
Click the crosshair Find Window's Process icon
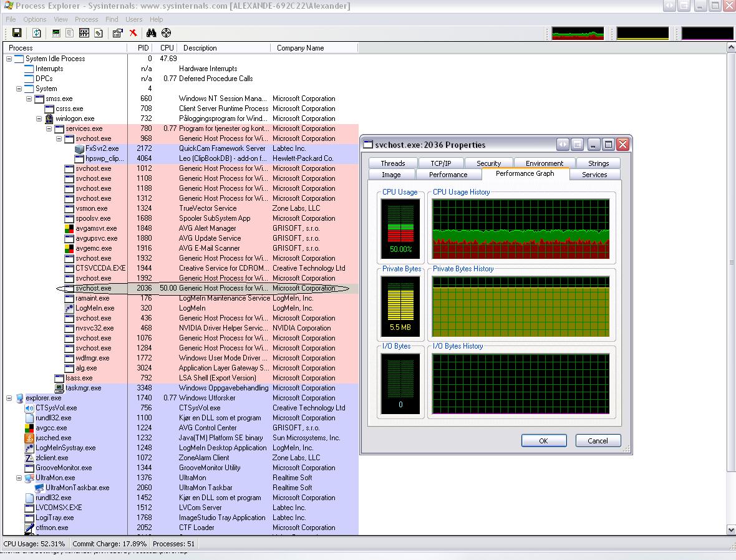click(x=166, y=33)
